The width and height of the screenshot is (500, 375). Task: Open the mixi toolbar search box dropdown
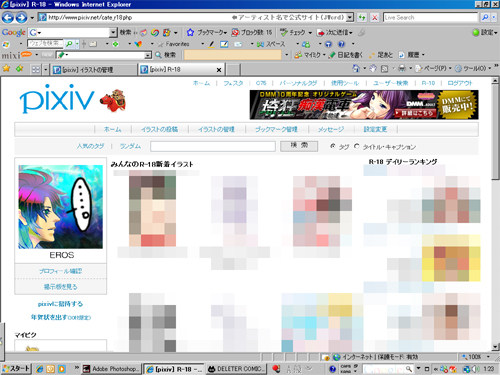(148, 55)
